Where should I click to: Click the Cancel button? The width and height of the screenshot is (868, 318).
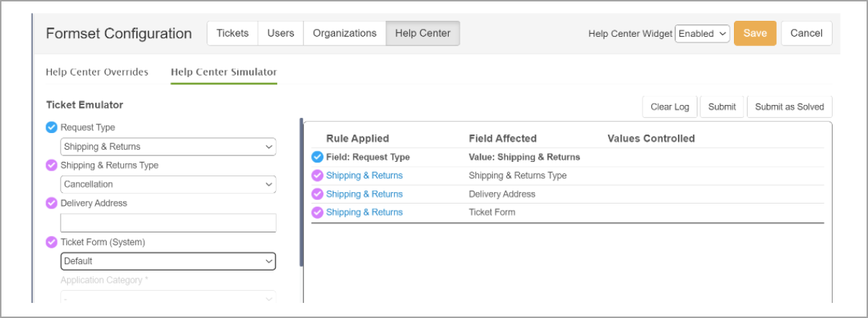(x=807, y=33)
